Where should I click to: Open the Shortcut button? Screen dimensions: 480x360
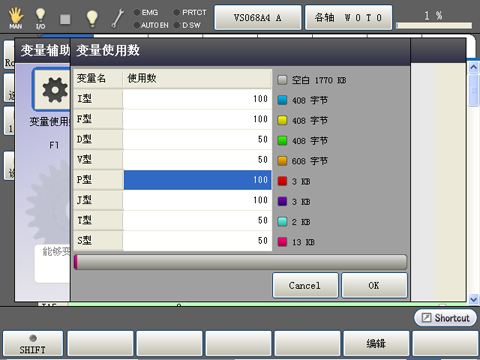pos(445,318)
